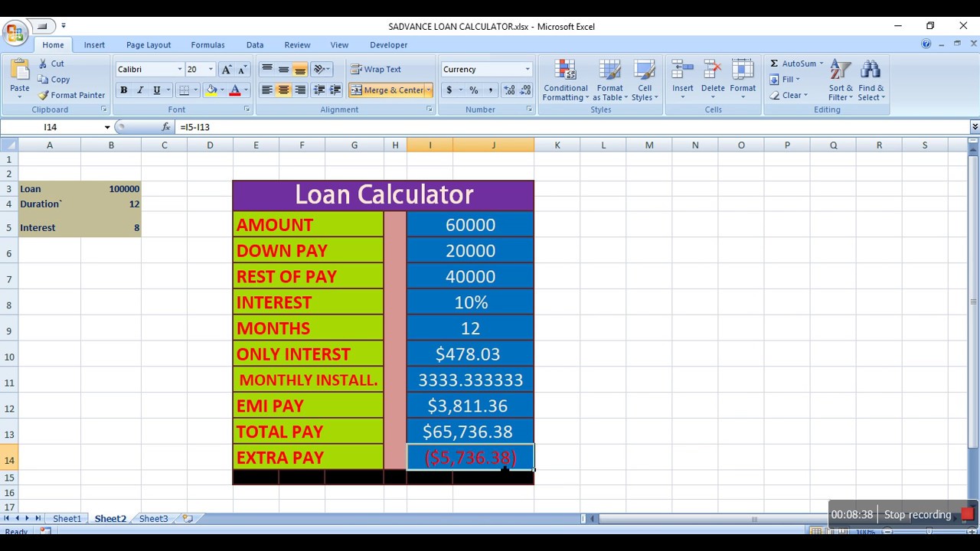Click the fx Insert Function icon
This screenshot has width=980, height=551.
[166, 127]
